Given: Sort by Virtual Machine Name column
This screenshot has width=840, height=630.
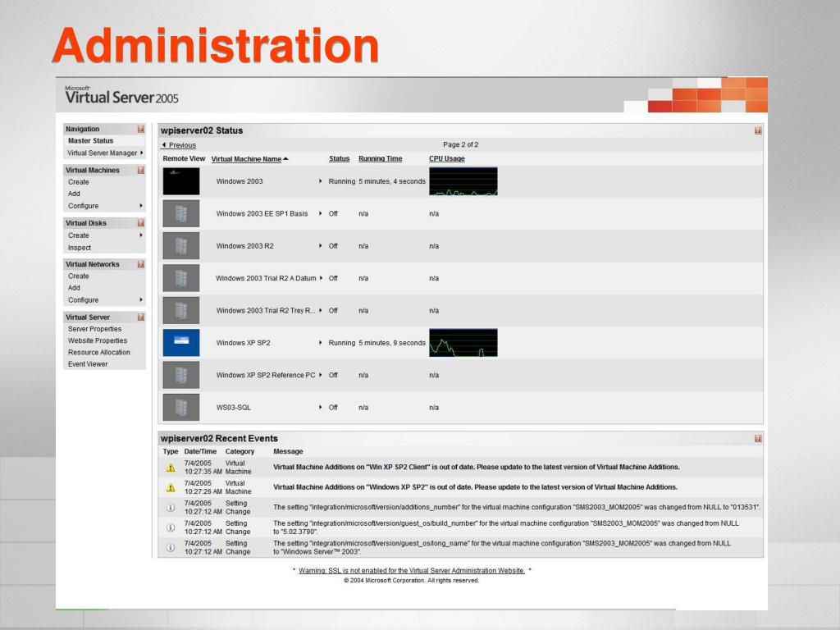Looking at the screenshot, I should (x=249, y=159).
